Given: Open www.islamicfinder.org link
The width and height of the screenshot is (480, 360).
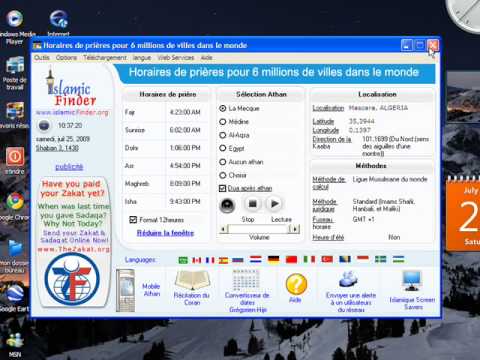Looking at the screenshot, I should pos(72,112).
